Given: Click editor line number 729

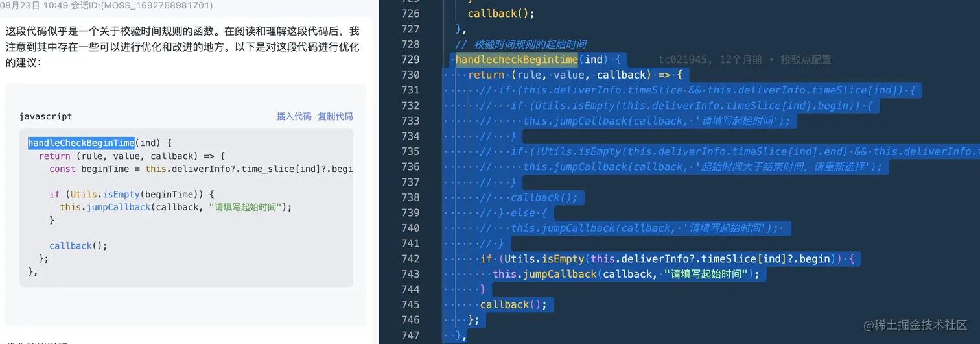Looking at the screenshot, I should click(411, 60).
